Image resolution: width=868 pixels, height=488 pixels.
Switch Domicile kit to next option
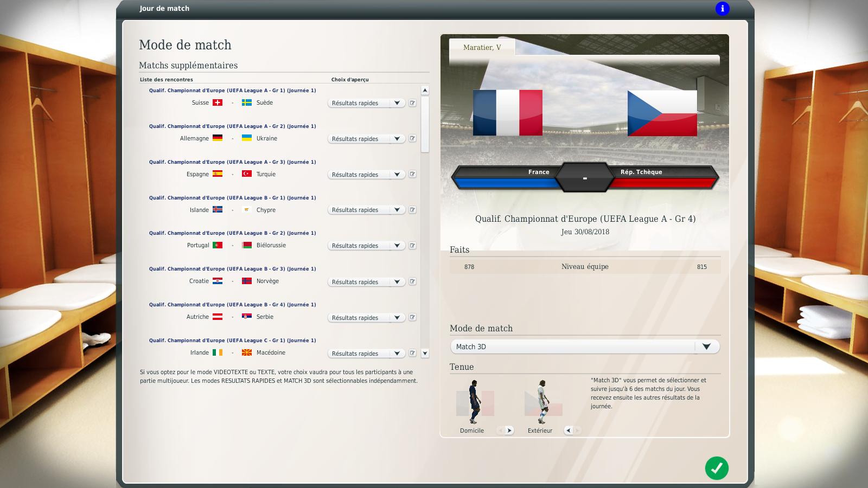(509, 431)
